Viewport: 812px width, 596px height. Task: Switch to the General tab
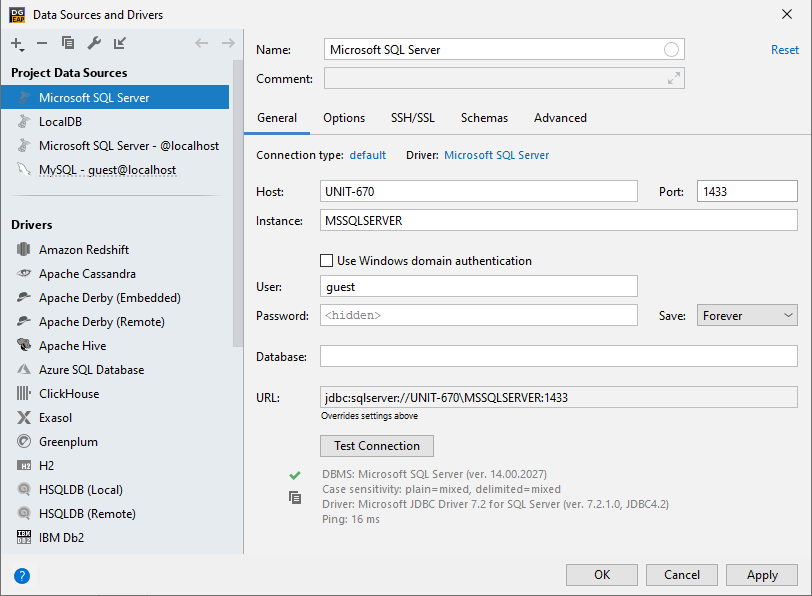tap(277, 118)
